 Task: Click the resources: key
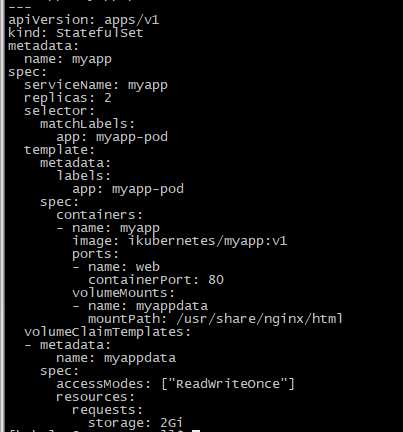(95, 397)
